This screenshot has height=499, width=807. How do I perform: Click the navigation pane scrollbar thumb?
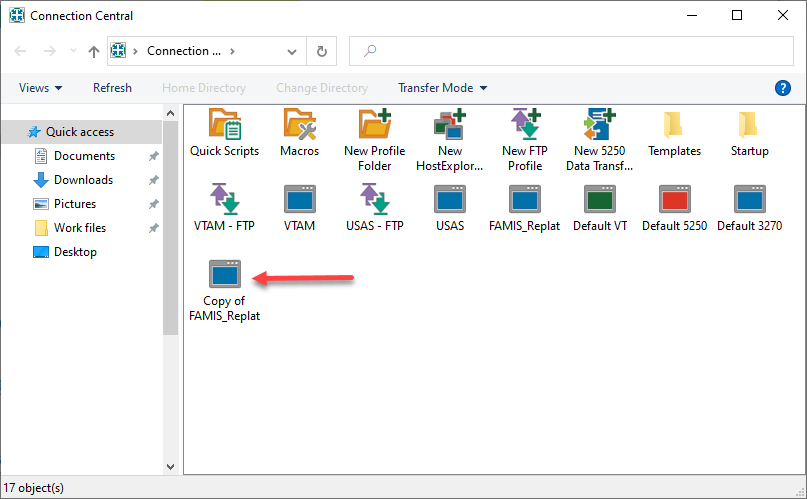tap(170, 228)
